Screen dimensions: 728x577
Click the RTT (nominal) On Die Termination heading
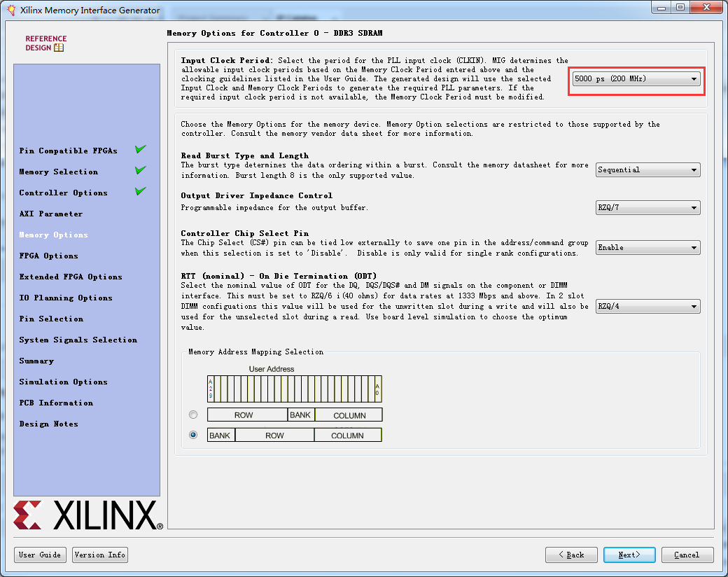[x=279, y=276]
